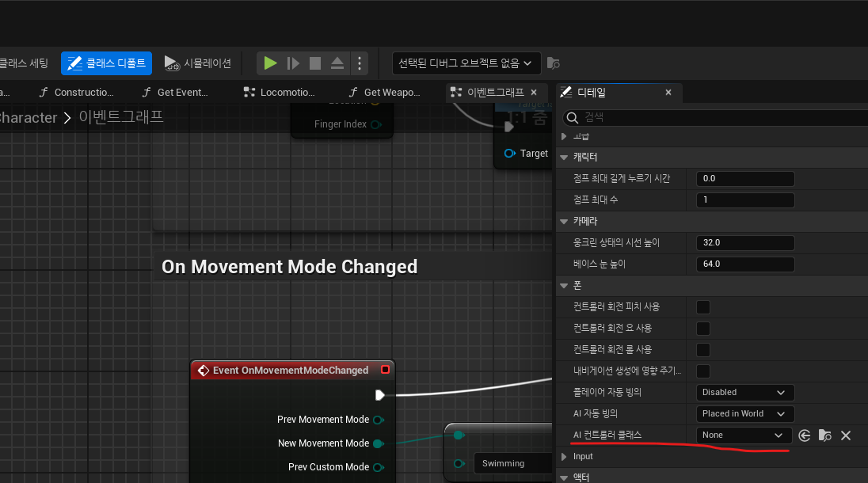Viewport: 868px width, 483px height.
Task: Click the Prev Movement Mode pin
Action: tap(379, 420)
